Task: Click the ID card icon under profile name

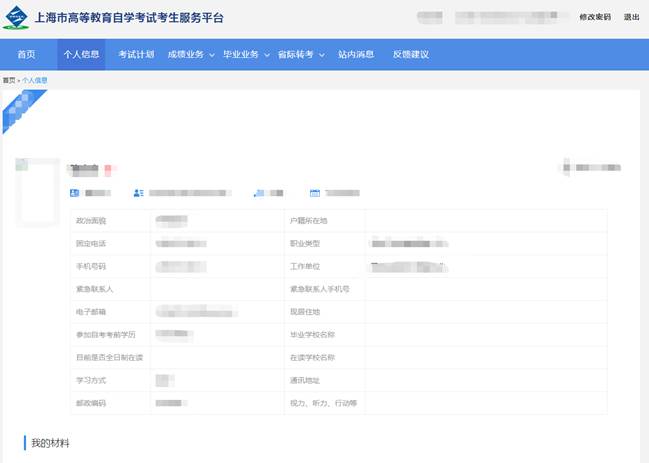Action: click(73, 192)
